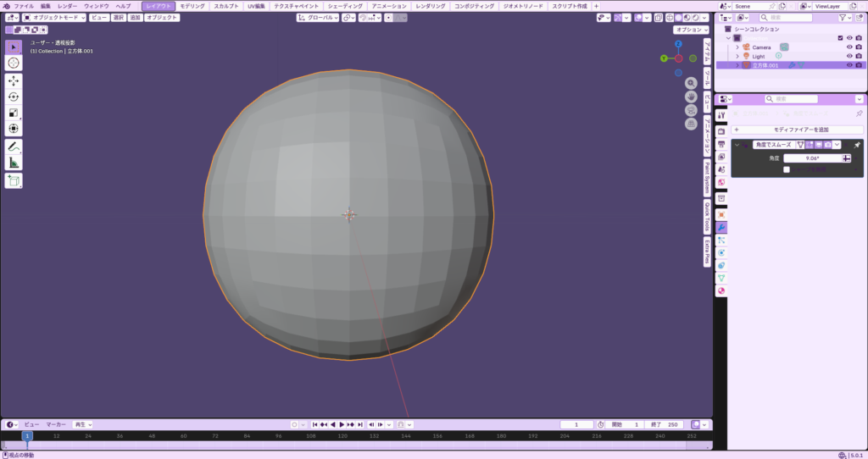Choose the Add Cube tool
This screenshot has width=868, height=459.
tap(14, 180)
